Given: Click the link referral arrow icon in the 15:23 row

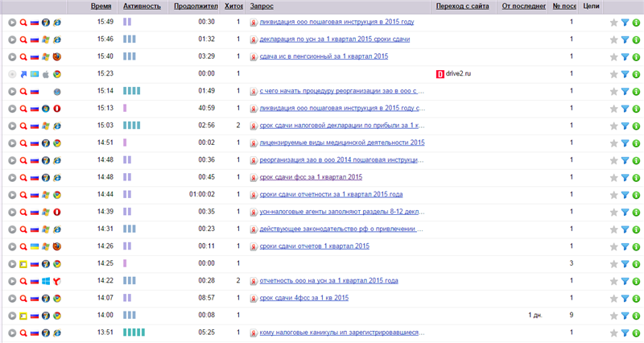Looking at the screenshot, I should 23,74.
